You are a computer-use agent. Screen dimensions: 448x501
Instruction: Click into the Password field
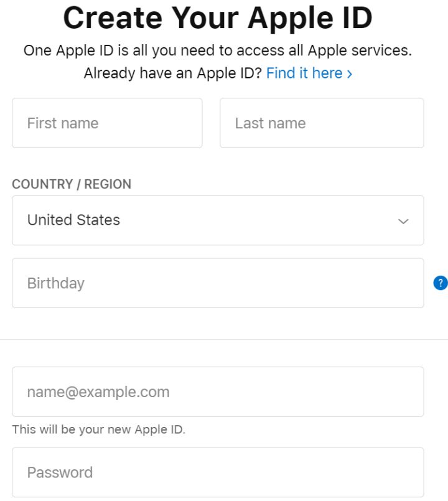[x=218, y=472]
